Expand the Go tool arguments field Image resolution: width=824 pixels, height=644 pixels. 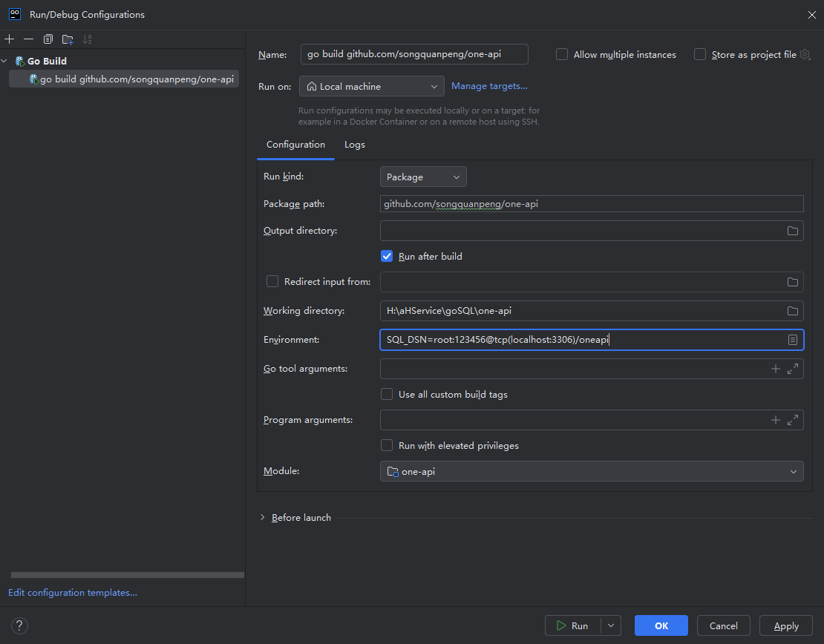(x=793, y=369)
